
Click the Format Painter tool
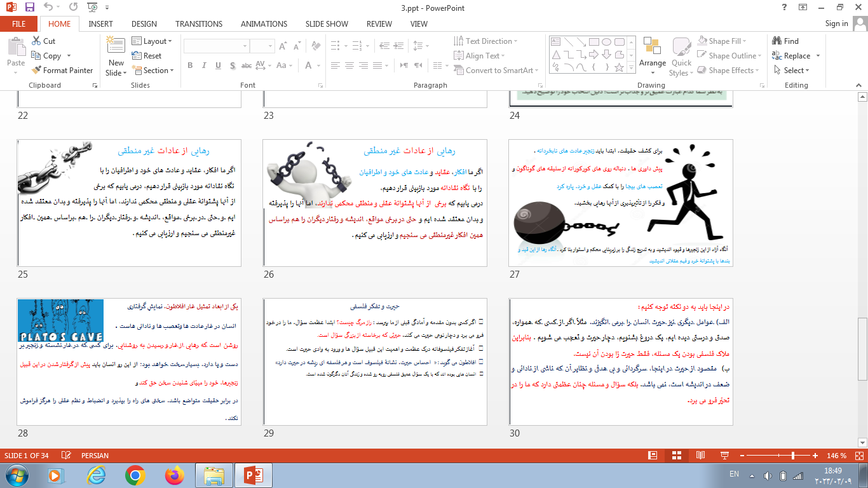coord(62,71)
